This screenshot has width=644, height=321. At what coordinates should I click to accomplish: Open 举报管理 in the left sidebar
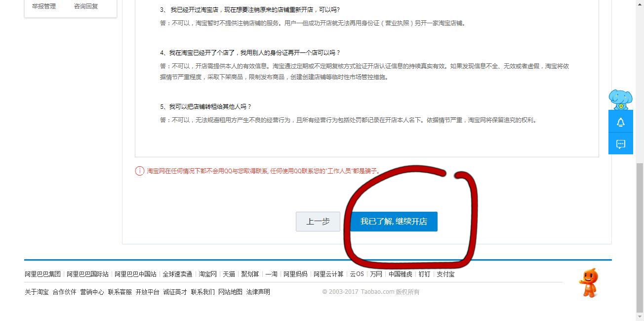[44, 6]
